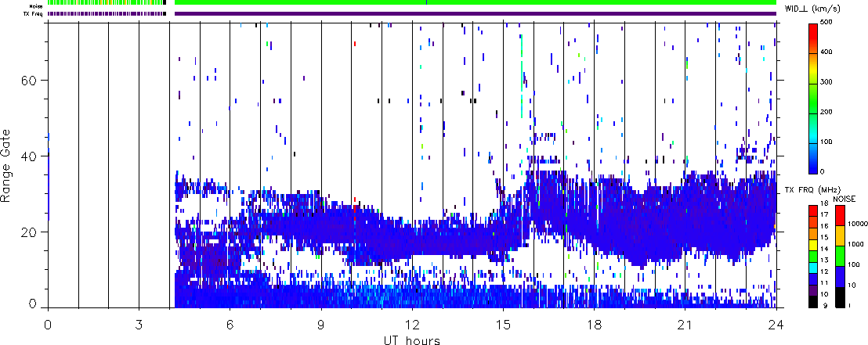The height and width of the screenshot is (345, 868).
Task: Pick the green segment of NOISE color bar
Action: (840, 256)
